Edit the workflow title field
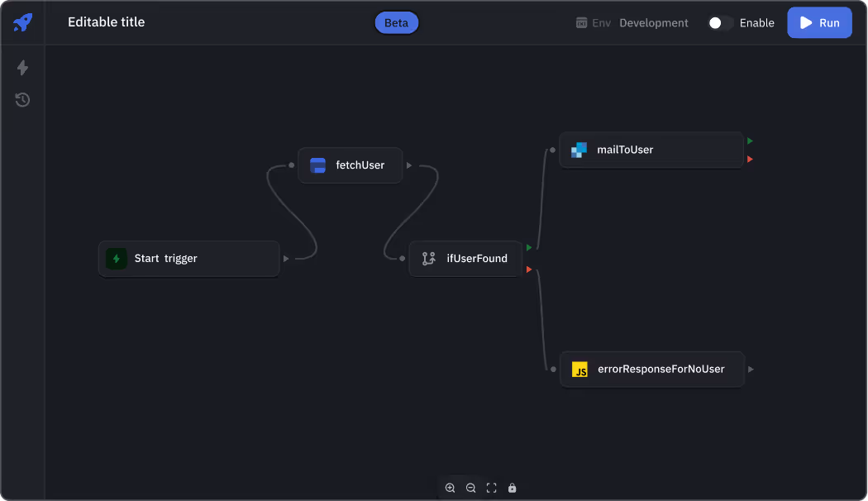868x501 pixels. [x=107, y=22]
